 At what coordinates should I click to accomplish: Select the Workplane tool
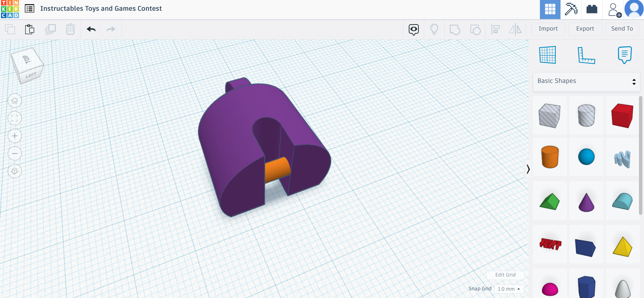coord(548,55)
